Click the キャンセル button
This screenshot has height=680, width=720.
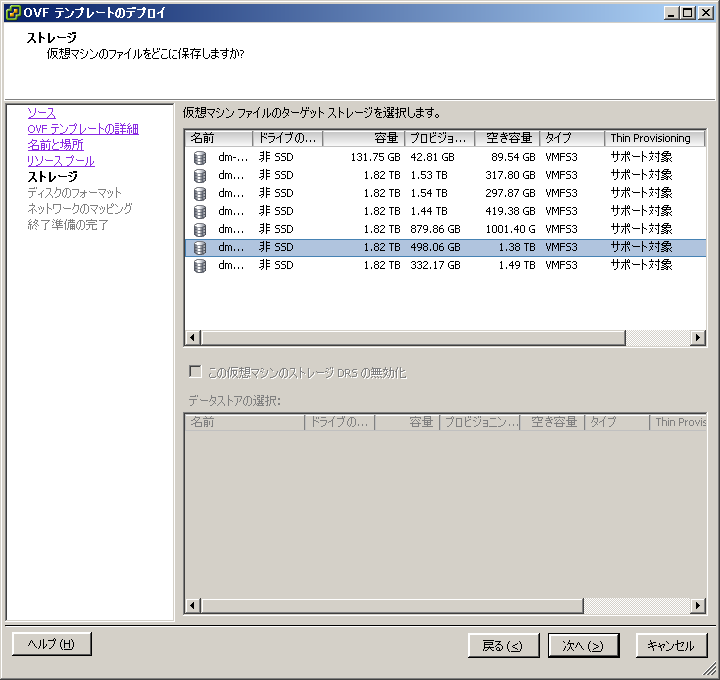[671, 646]
